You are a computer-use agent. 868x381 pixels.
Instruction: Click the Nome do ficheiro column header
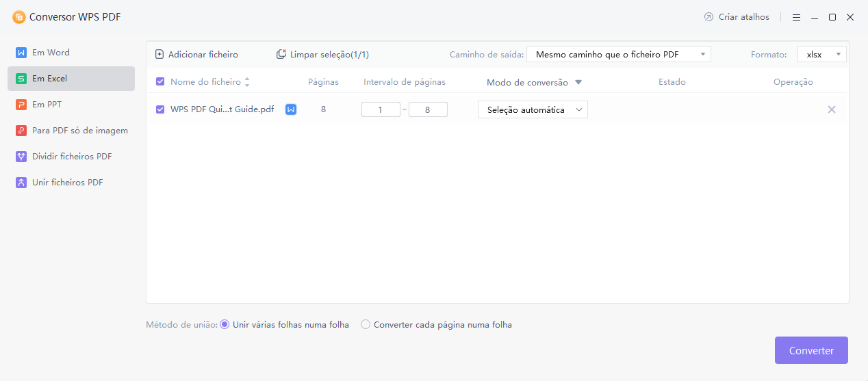tap(205, 82)
